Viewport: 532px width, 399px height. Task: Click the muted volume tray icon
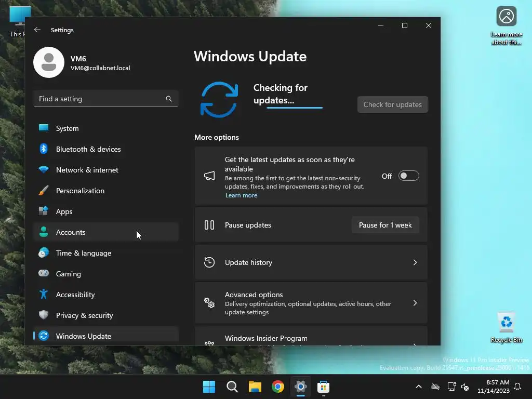tap(465, 387)
